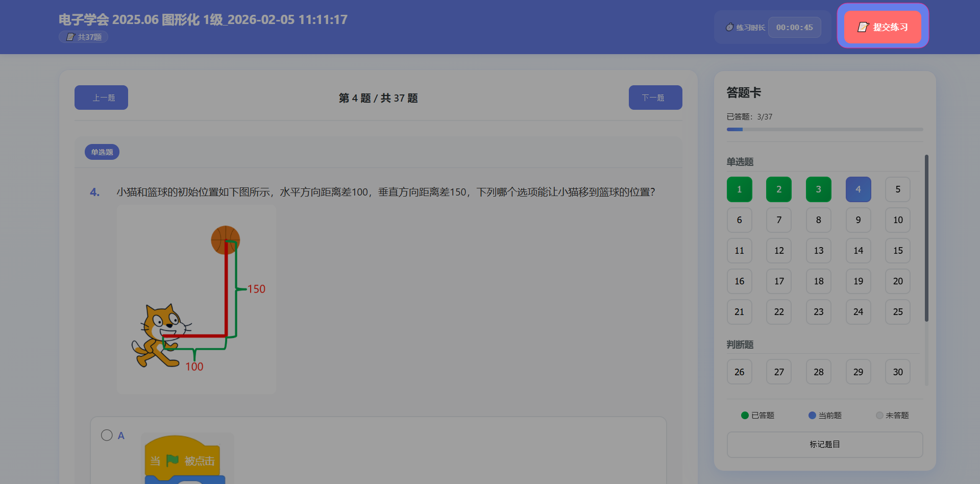
Task: Click the 共37题 total questions badge
Action: click(x=83, y=37)
